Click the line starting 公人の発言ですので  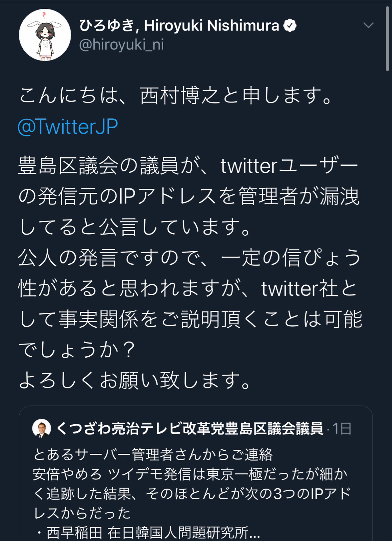point(189,258)
